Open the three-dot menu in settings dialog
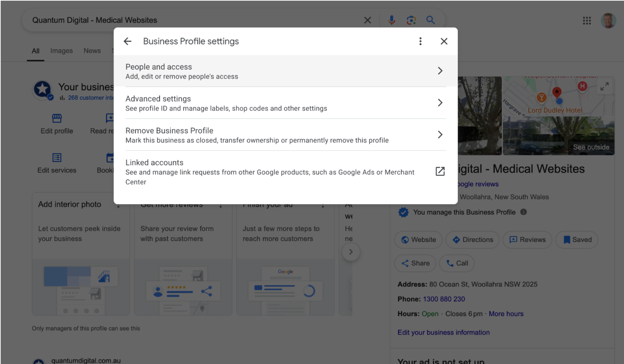Image resolution: width=624 pixels, height=364 pixels. click(x=420, y=41)
